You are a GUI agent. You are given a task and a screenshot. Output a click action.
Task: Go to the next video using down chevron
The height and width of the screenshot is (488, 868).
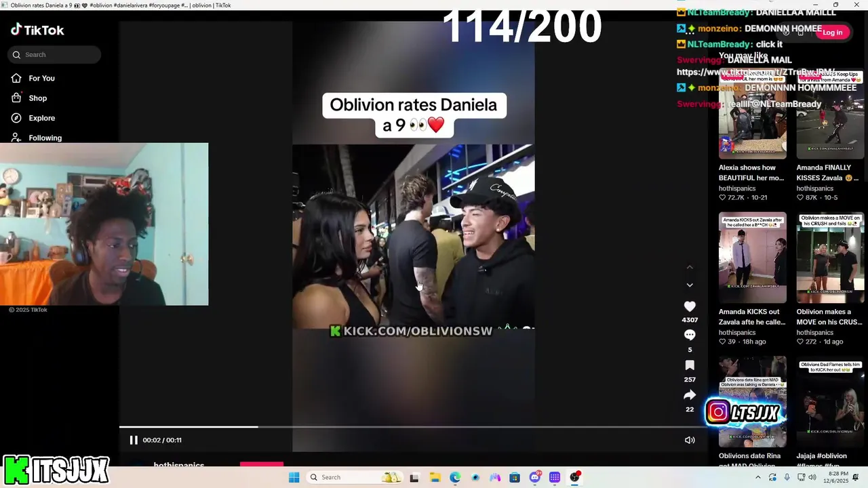[x=690, y=285]
